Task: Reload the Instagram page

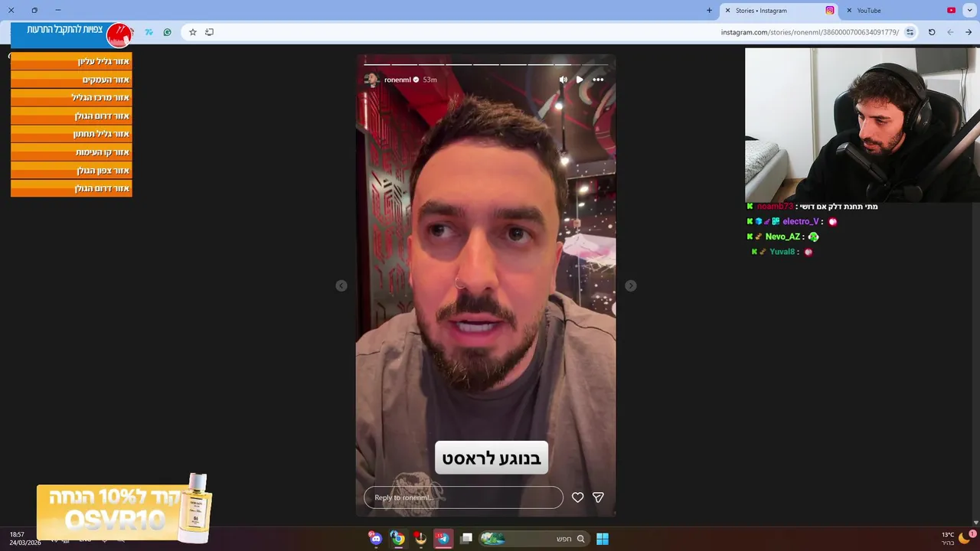Action: pyautogui.click(x=932, y=32)
